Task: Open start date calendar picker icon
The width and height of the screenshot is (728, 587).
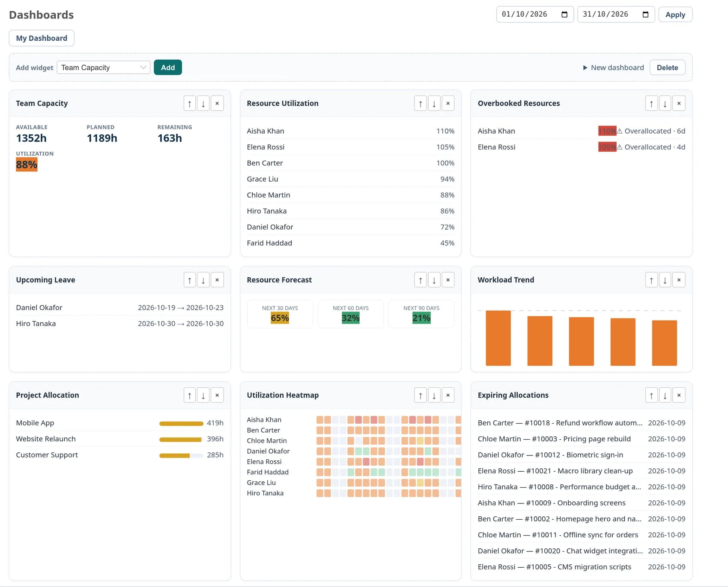Action: tap(564, 15)
